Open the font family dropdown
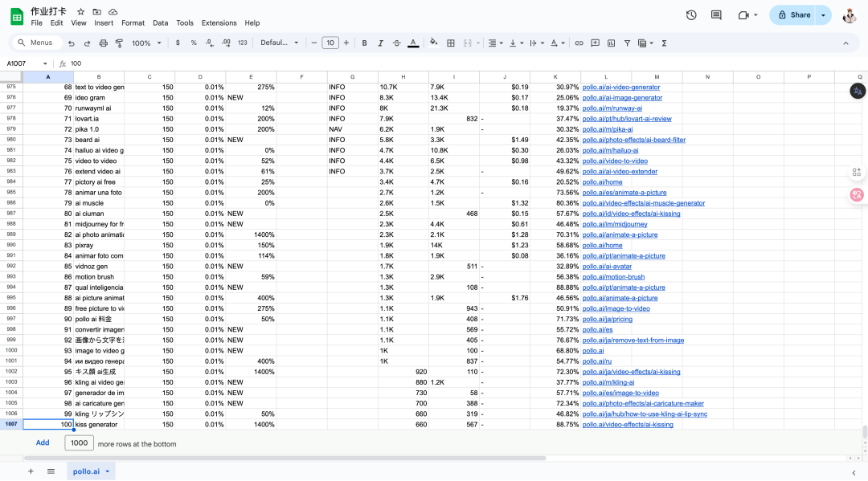The image size is (868, 481). [280, 43]
